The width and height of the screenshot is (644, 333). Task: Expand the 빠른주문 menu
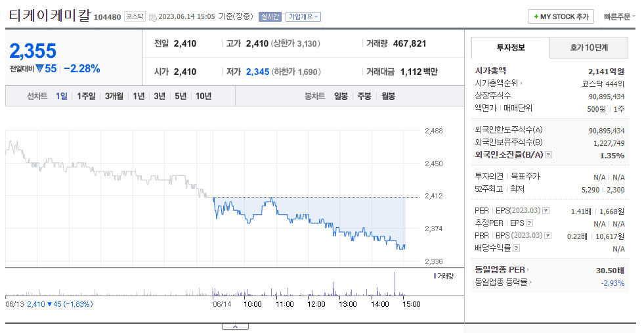619,17
